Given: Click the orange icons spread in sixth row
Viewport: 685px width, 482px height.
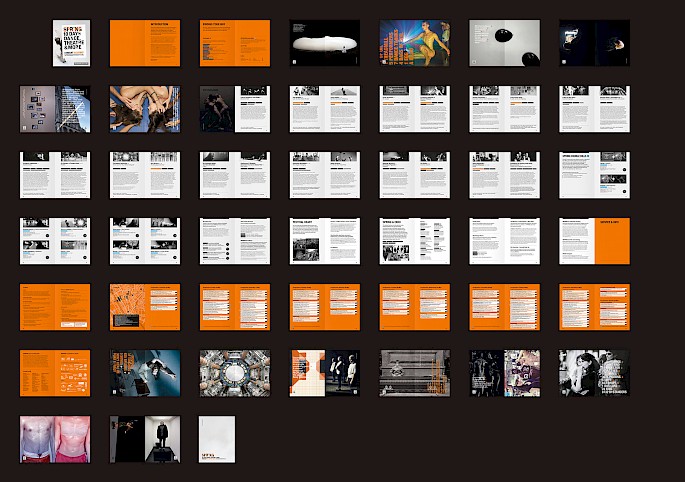Looking at the screenshot, I should (55, 373).
